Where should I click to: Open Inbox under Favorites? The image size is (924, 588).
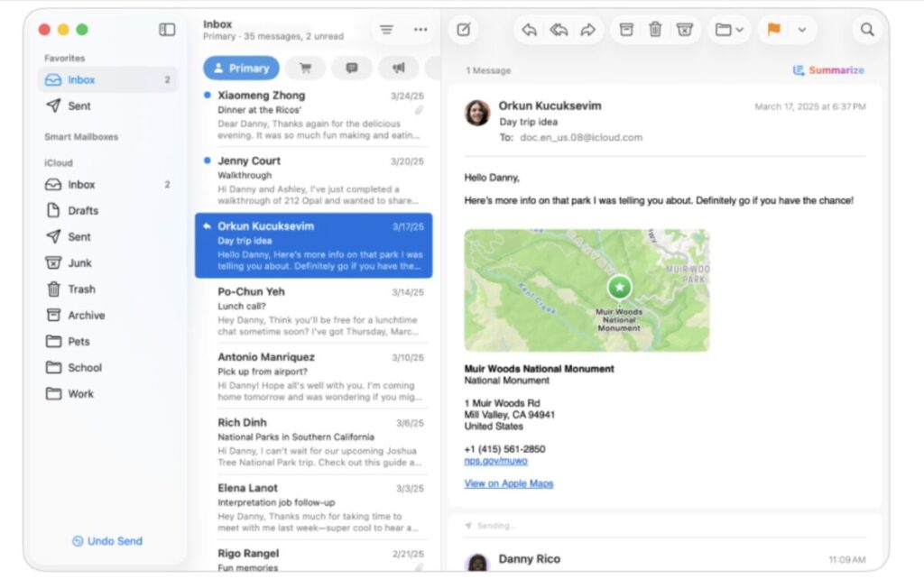point(108,79)
